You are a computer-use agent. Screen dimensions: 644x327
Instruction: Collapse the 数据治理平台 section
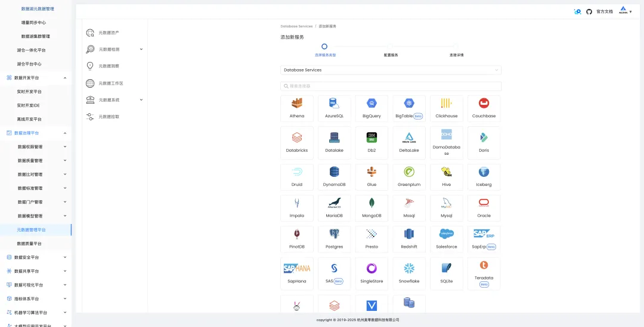point(36,133)
